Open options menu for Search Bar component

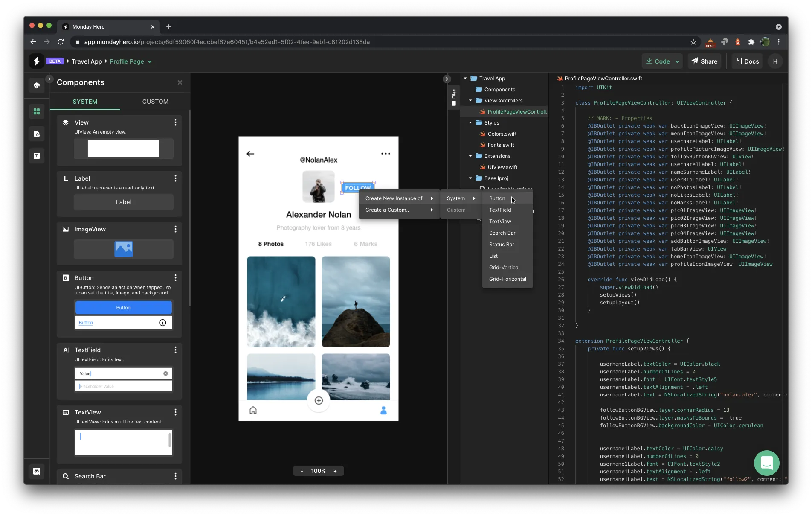pyautogui.click(x=175, y=476)
